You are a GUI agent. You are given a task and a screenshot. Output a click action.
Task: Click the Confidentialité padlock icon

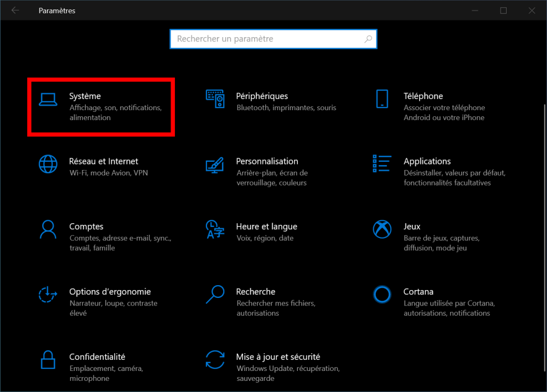[x=48, y=359]
